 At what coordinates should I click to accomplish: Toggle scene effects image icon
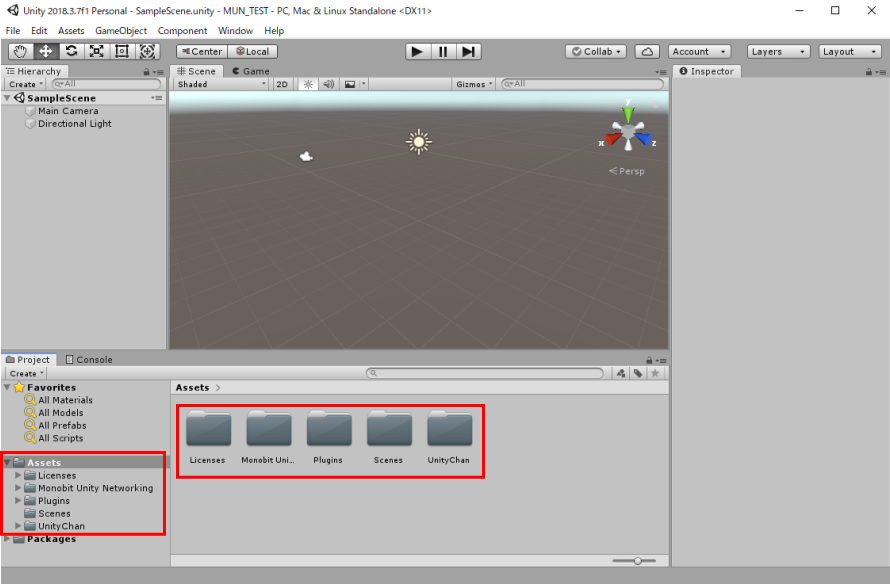350,84
